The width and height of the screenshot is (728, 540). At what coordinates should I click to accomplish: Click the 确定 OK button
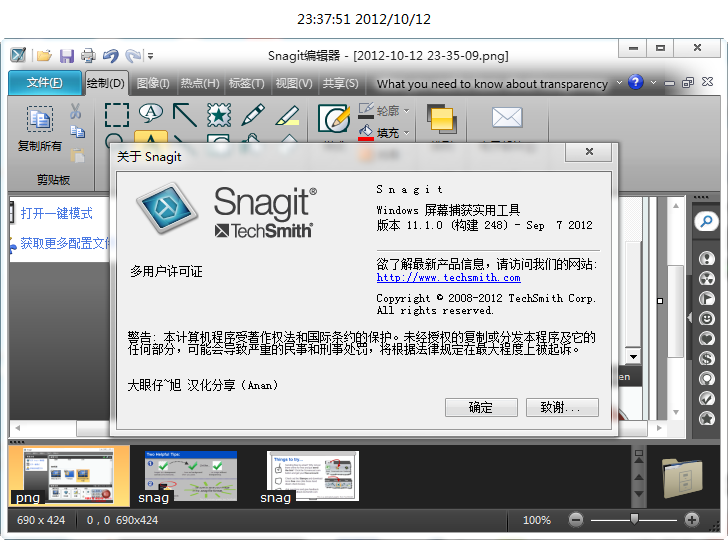[481, 408]
